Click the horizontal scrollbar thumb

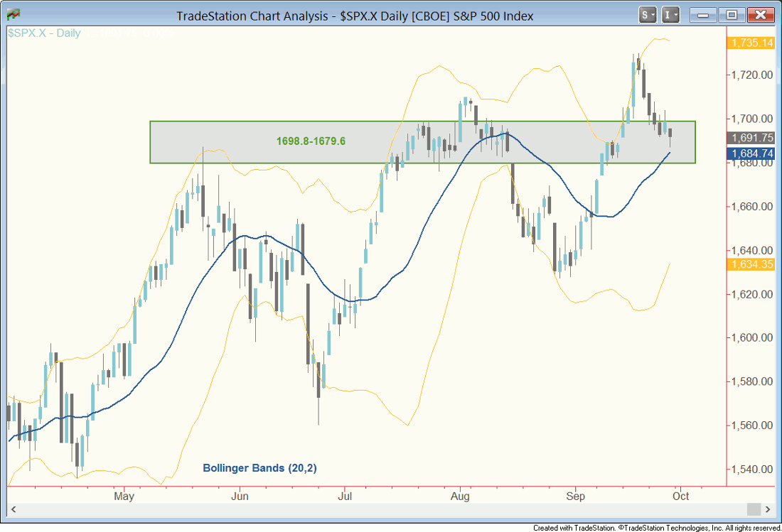pos(754,509)
